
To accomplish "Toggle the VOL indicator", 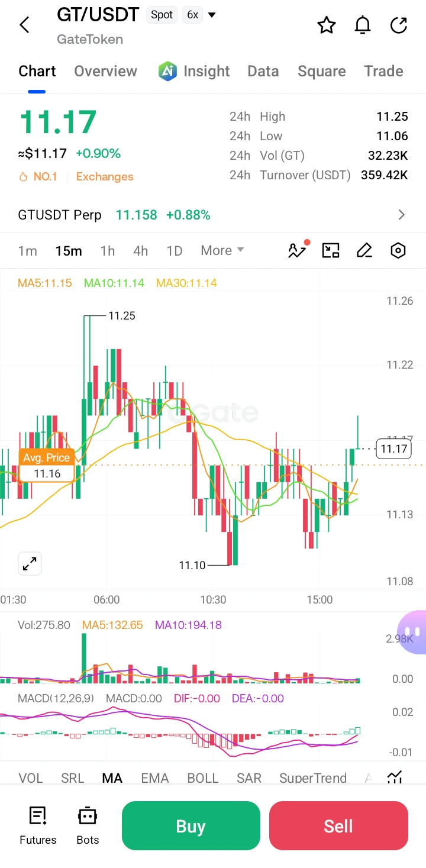I will (31, 777).
